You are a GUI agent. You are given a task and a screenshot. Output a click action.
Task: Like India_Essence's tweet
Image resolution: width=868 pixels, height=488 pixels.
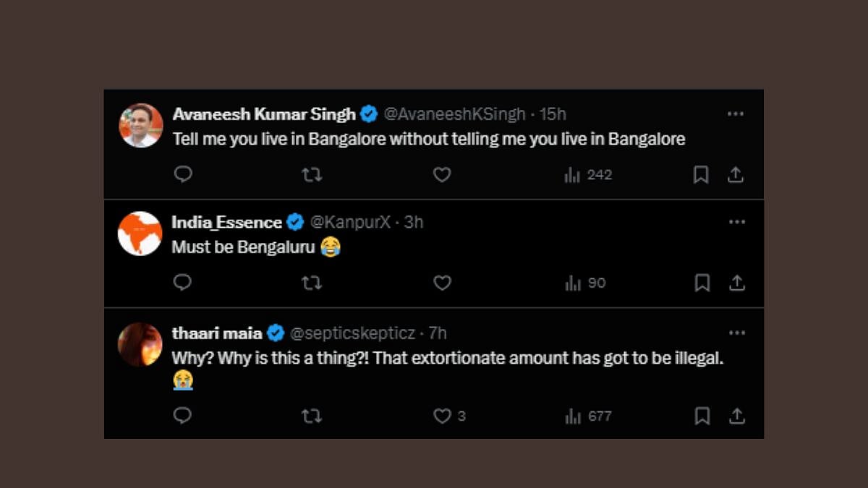point(442,283)
